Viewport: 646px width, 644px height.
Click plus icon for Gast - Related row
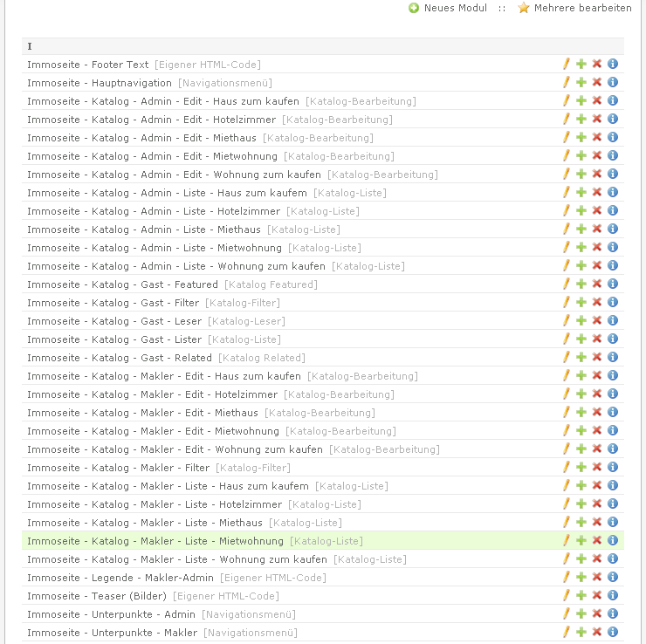(x=581, y=357)
